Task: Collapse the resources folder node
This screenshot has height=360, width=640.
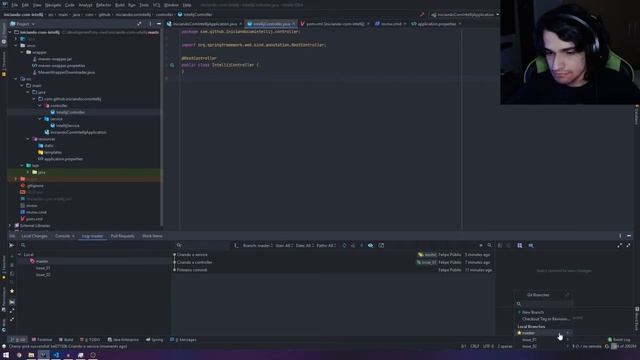Action: coord(28,139)
